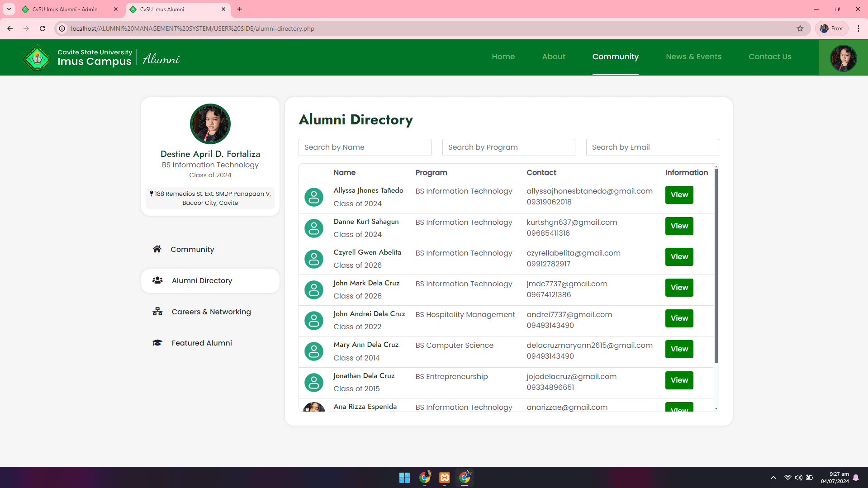Open Chrome's three-dot menu
Image resolution: width=868 pixels, height=488 pixels.
[859, 28]
